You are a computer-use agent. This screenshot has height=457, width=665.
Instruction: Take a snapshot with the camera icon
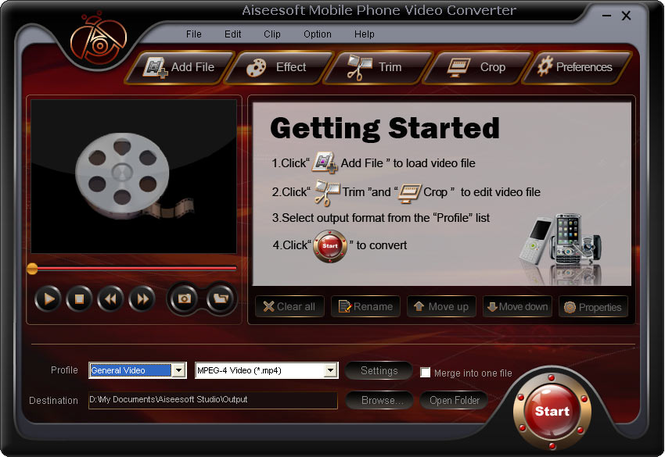pyautogui.click(x=184, y=299)
